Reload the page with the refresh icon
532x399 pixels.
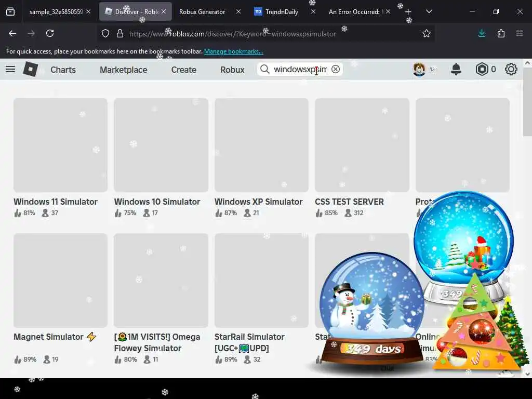[x=50, y=33]
